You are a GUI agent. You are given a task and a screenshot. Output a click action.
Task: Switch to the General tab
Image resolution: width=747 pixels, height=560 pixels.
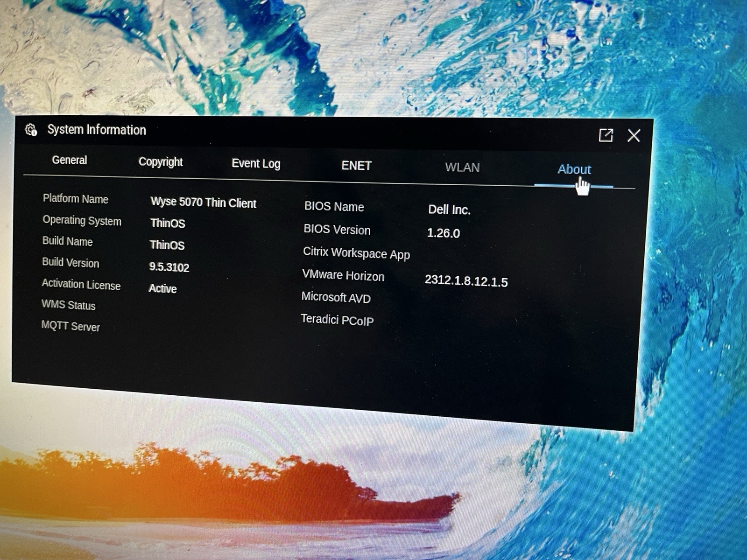[70, 160]
